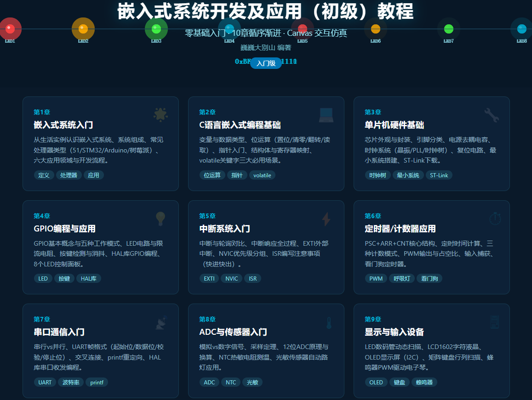Click the ST-Link tag

439,175
